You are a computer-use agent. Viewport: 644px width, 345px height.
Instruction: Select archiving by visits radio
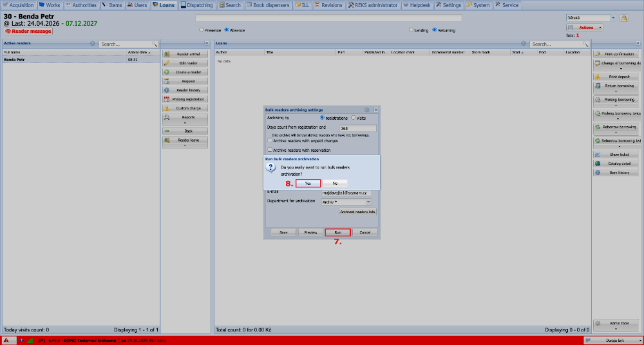353,118
